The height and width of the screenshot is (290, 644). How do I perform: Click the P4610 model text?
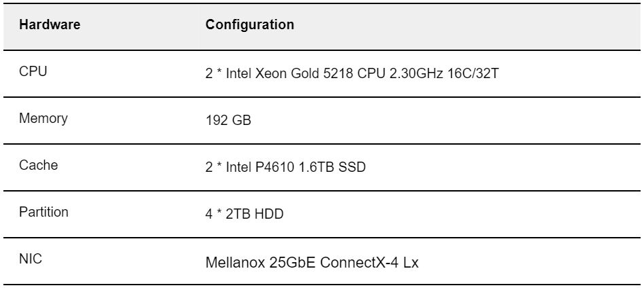click(274, 168)
